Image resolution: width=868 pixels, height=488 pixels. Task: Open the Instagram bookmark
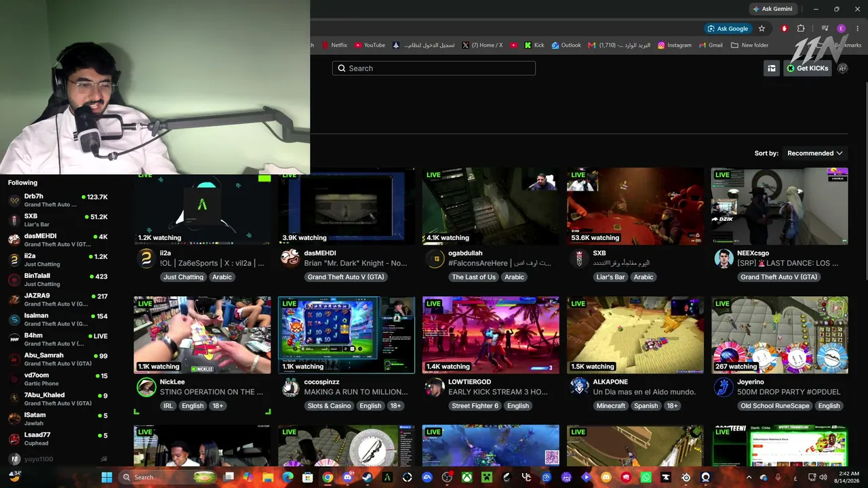click(x=674, y=45)
